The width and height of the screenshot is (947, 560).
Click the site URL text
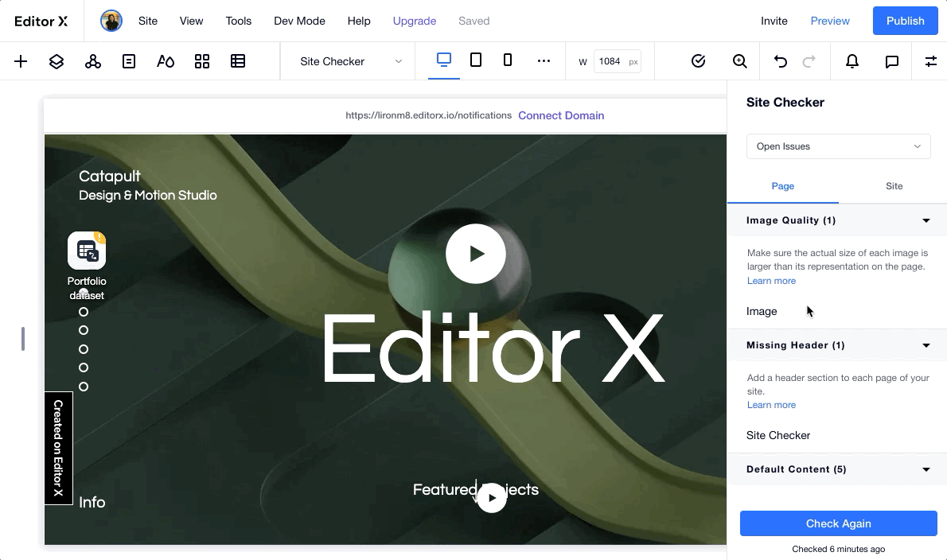pyautogui.click(x=428, y=115)
